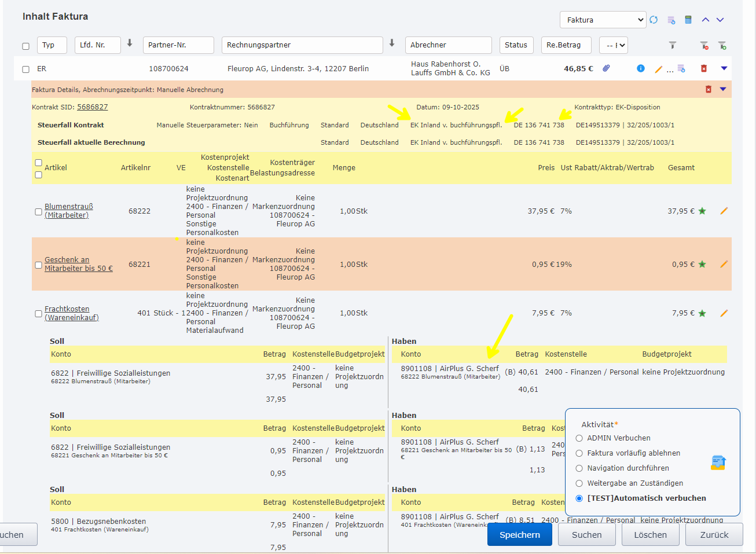The image size is (756, 554).
Task: Edit the Blumenstrauß article with pencil icon
Action: click(724, 211)
